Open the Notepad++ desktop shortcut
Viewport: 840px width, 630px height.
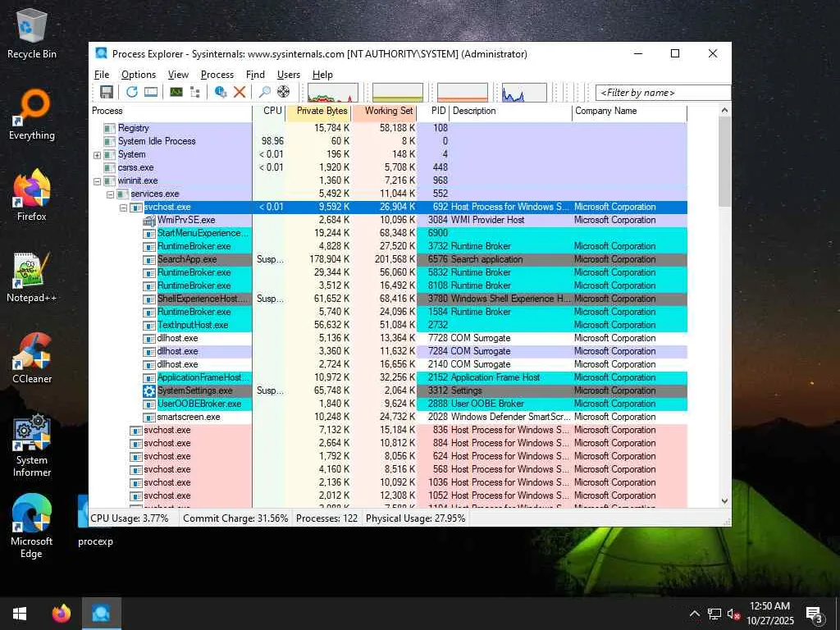[x=32, y=277]
